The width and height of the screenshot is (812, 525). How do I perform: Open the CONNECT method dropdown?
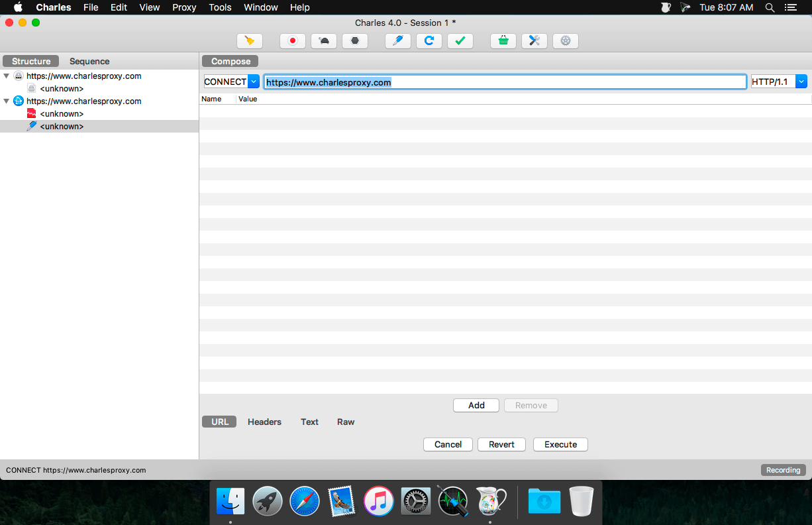point(253,82)
